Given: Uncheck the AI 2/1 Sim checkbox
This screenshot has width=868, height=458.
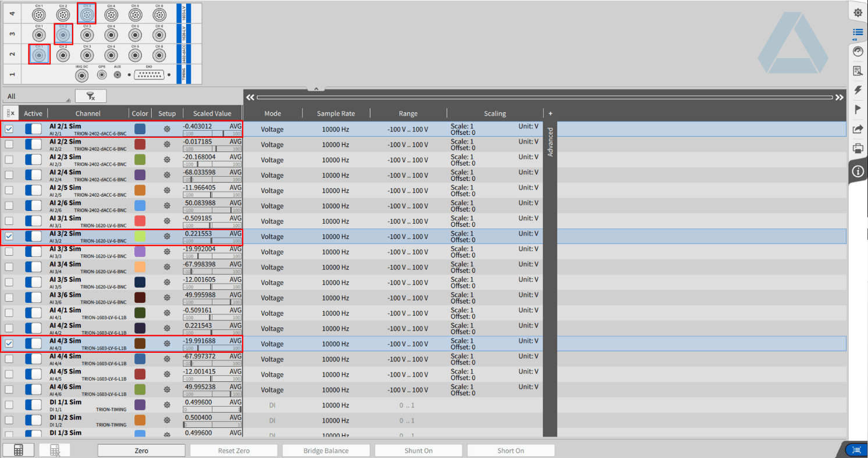Looking at the screenshot, I should click(9, 129).
